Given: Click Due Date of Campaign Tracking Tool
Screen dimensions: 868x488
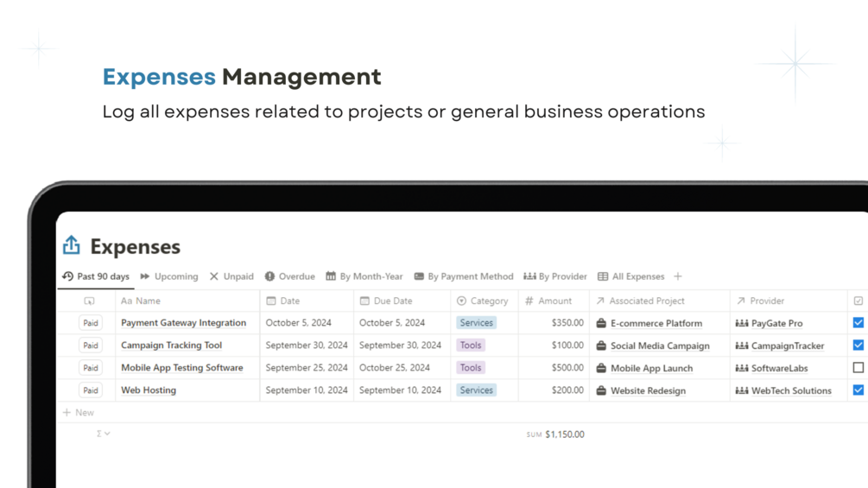Looking at the screenshot, I should (400, 345).
